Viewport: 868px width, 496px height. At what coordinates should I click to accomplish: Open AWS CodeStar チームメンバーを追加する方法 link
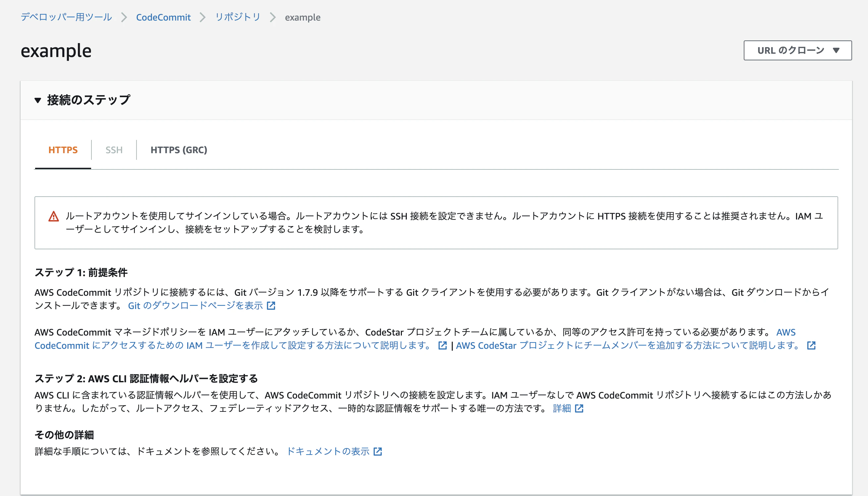tap(628, 345)
